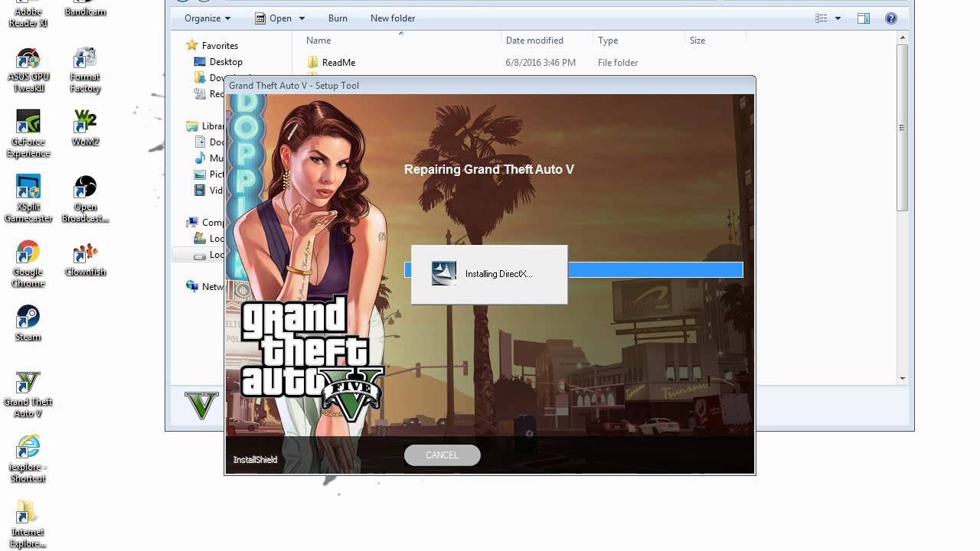Open the Format Factory desktop icon
The width and height of the screenshot is (980, 551).
coord(85,70)
